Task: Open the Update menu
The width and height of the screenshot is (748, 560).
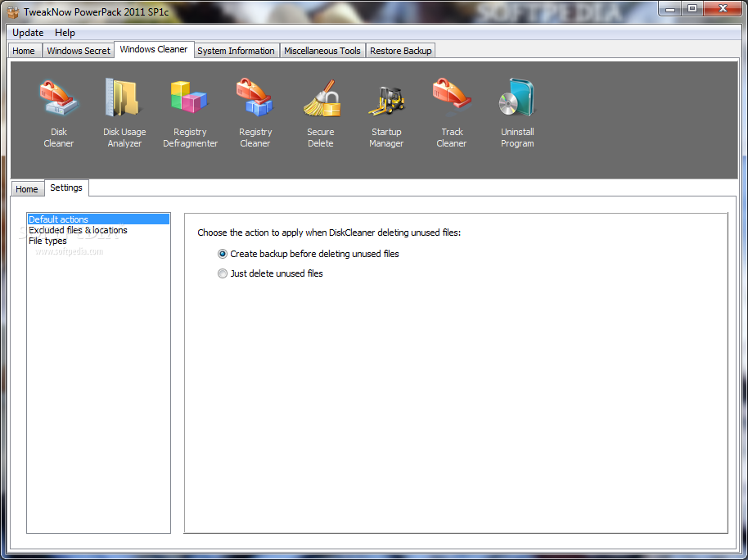Action: click(x=28, y=33)
